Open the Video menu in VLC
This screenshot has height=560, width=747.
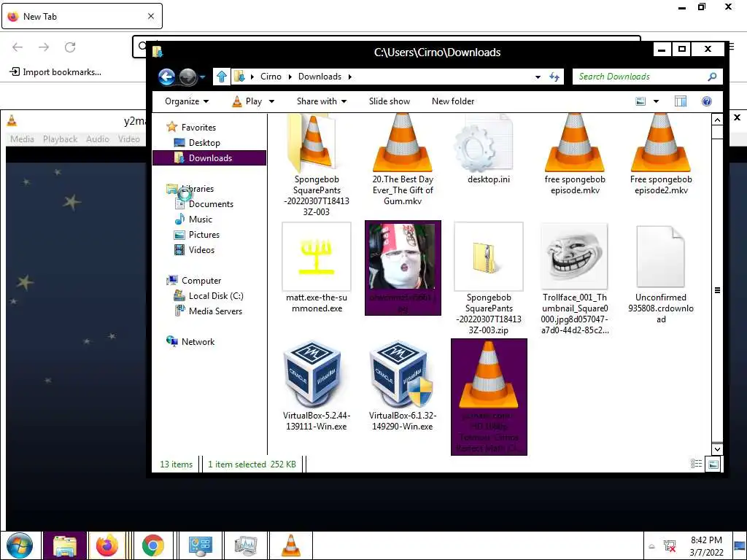(129, 139)
